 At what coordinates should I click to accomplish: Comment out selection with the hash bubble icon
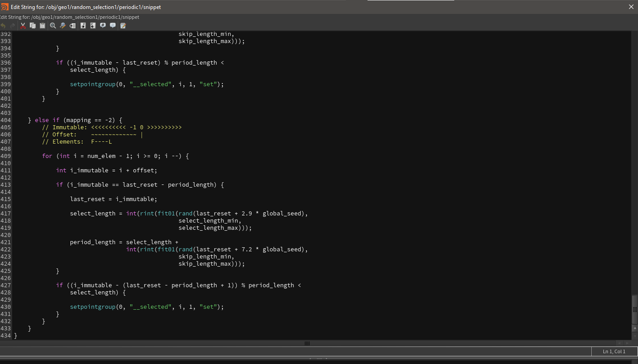(103, 26)
